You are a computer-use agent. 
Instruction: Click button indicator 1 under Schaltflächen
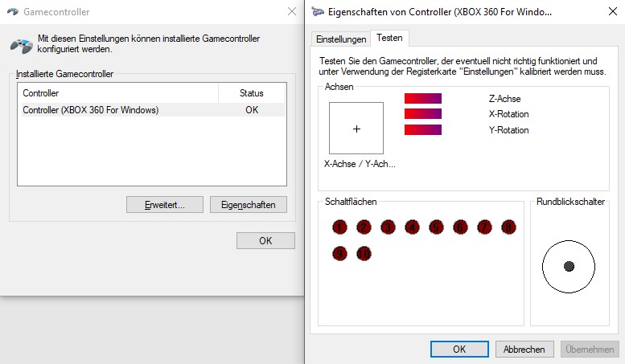coord(339,227)
